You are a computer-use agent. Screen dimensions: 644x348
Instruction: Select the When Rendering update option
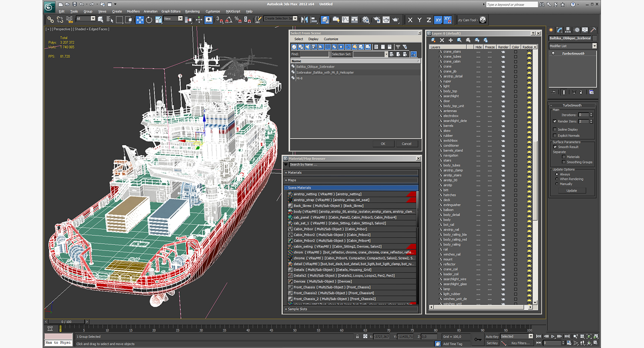(x=557, y=179)
